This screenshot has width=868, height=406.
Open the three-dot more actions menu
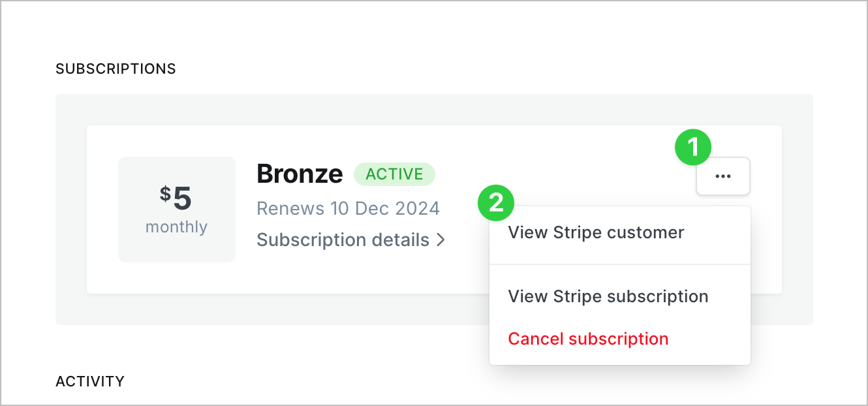coord(722,176)
